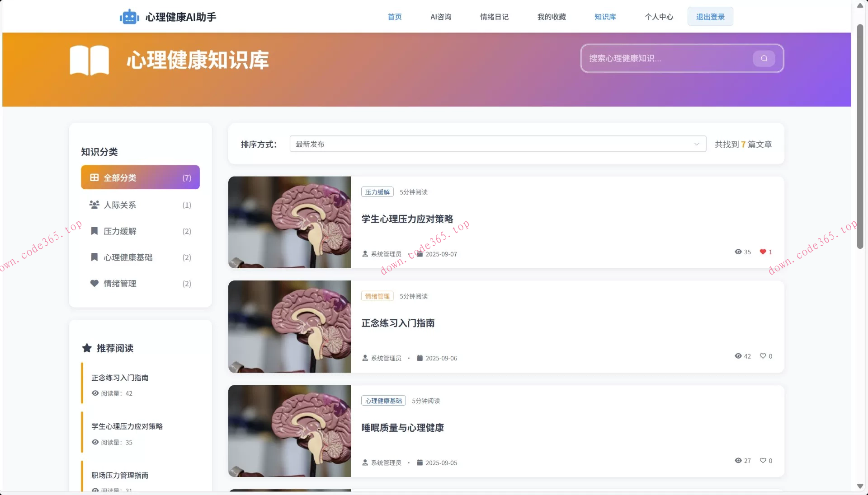Click the star icon next to 推荐阅读
The height and width of the screenshot is (495, 868).
pos(86,348)
